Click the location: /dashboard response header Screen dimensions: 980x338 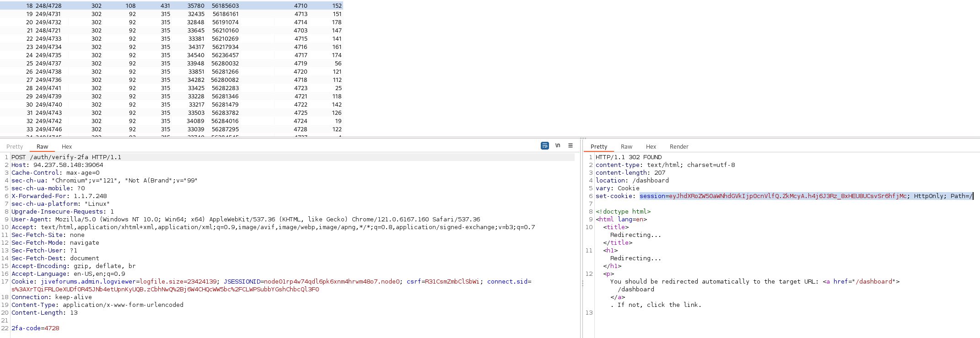pos(632,180)
